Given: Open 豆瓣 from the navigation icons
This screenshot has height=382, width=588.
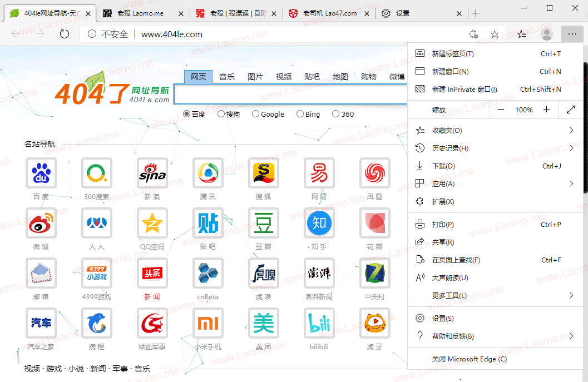Looking at the screenshot, I should tap(263, 223).
